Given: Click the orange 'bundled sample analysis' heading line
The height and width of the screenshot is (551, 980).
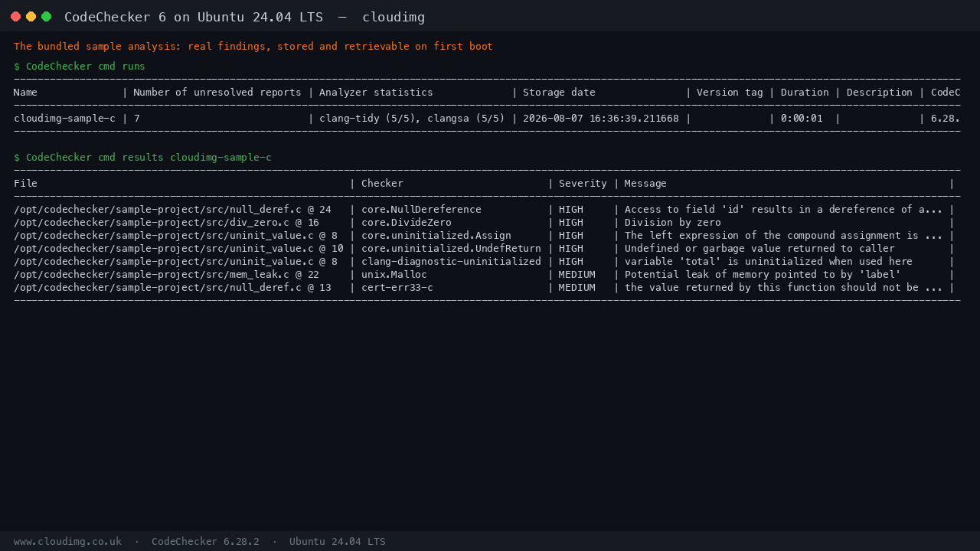Looking at the screenshot, I should (x=253, y=47).
